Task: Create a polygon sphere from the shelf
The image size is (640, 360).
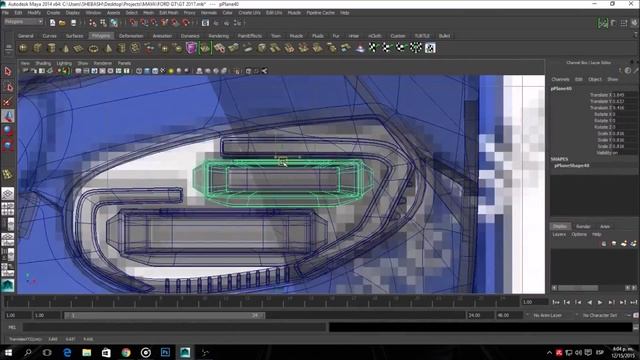Action: 23,48
